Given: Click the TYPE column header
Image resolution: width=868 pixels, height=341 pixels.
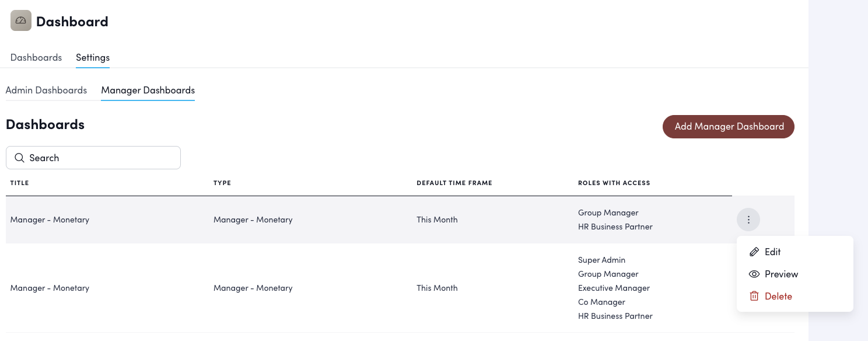Looking at the screenshot, I should (x=222, y=183).
